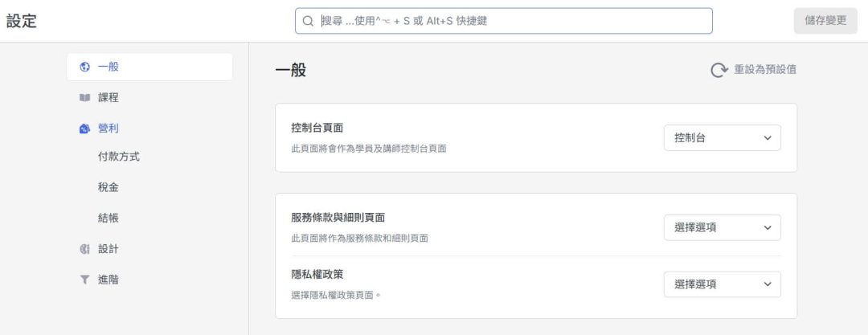Open the 隱私權政策 page dropdown
This screenshot has height=335, width=868.
point(722,284)
